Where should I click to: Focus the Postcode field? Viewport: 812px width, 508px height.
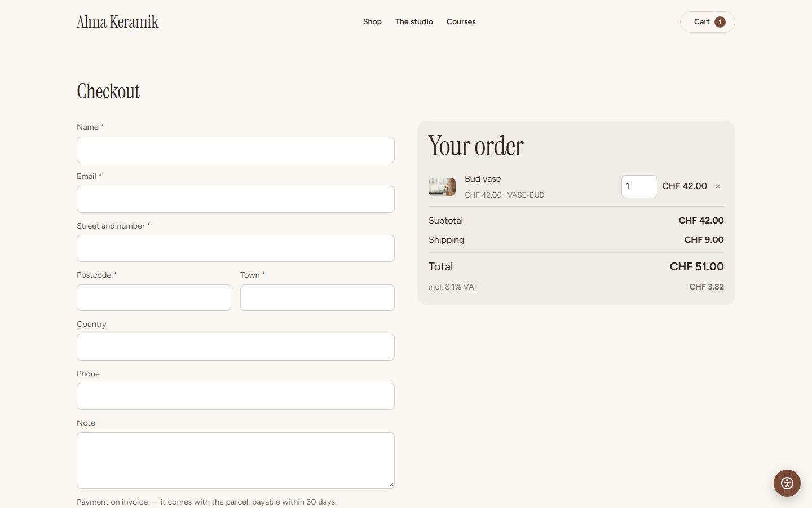coord(154,297)
